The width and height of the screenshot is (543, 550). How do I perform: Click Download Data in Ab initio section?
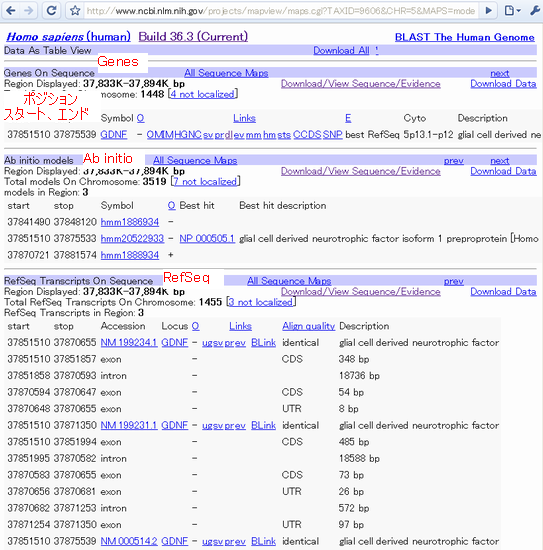point(503,171)
